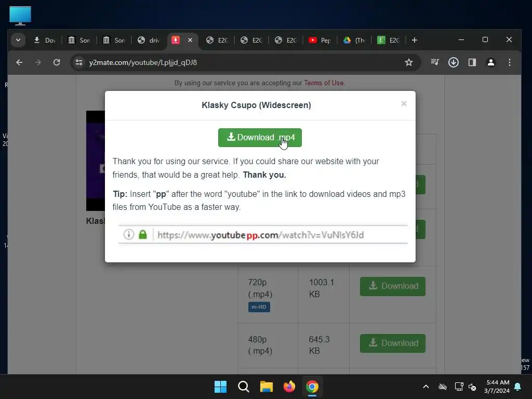Reload the y2mate page

click(x=57, y=62)
